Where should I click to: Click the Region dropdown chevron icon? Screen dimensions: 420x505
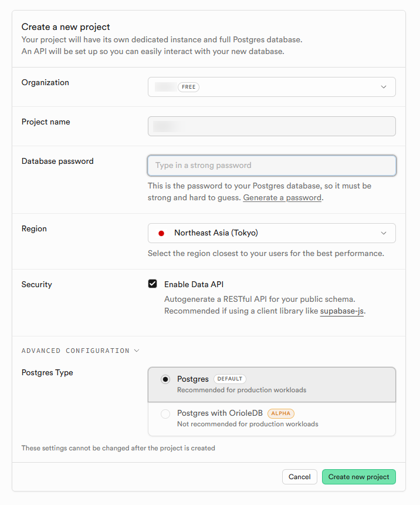(x=384, y=233)
